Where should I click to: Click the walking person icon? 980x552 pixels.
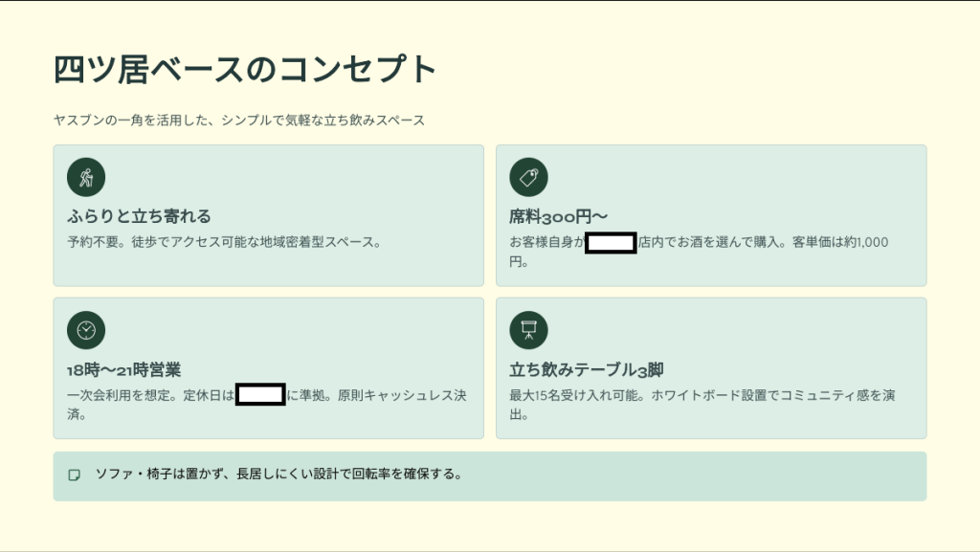(86, 177)
